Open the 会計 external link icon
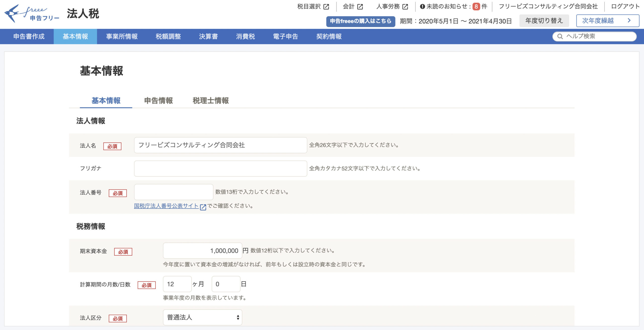The width and height of the screenshot is (644, 330). coord(360,7)
